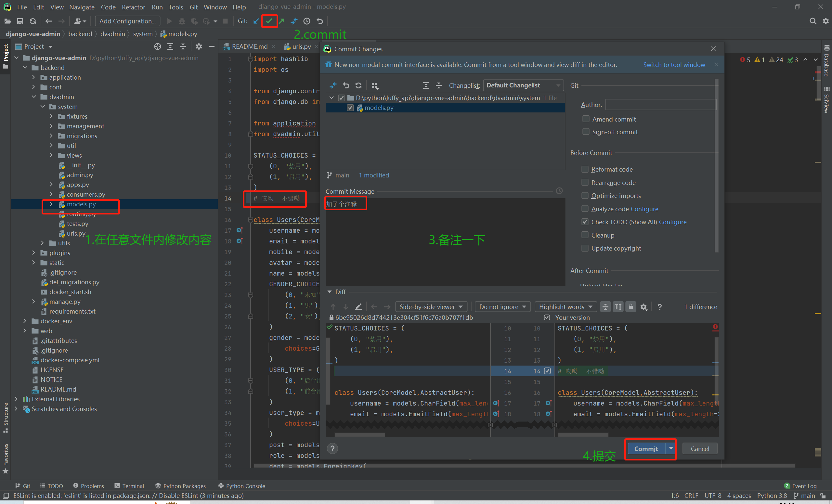Switch to the README.md editor tab
The image size is (832, 504).
click(249, 46)
